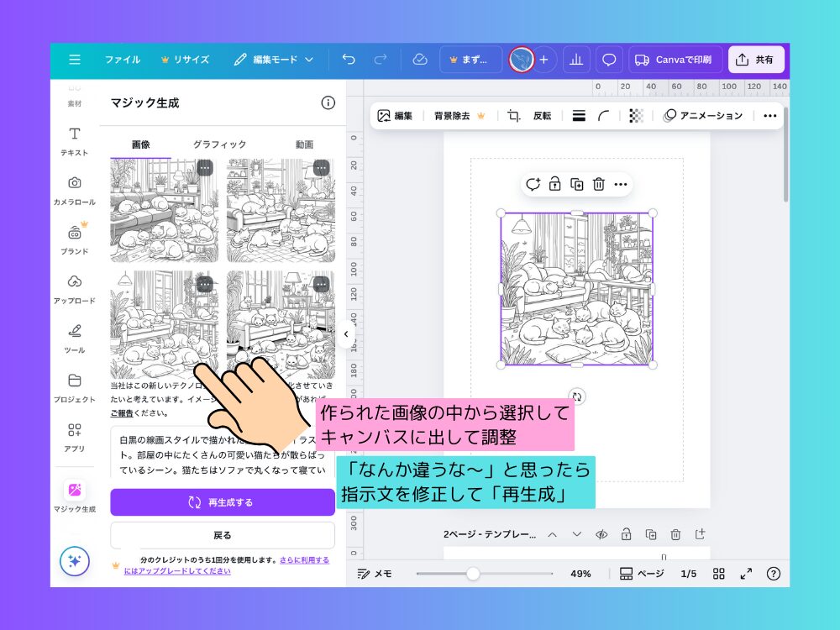Switch to the 動画 tab

point(304,144)
